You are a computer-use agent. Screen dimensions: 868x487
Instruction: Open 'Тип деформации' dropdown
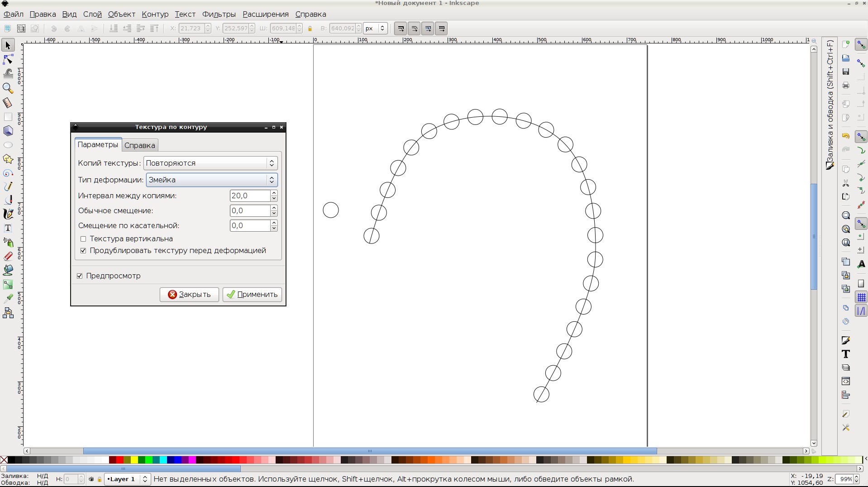click(x=212, y=180)
